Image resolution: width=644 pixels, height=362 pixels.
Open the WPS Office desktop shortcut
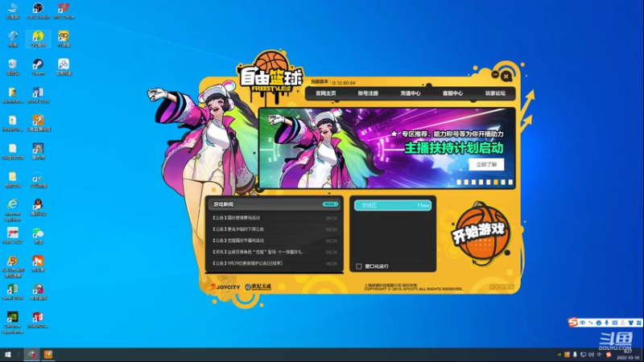(64, 10)
